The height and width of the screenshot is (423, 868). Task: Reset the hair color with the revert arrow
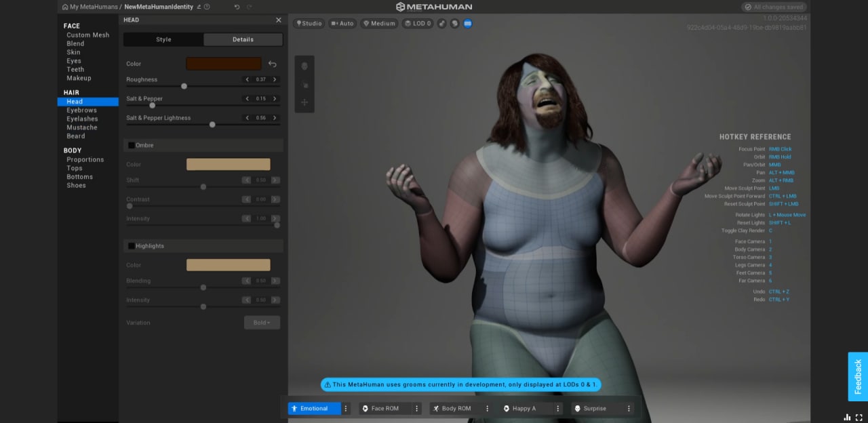tap(272, 64)
